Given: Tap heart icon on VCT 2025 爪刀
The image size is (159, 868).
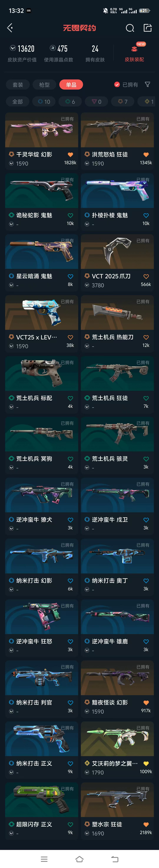Looking at the screenshot, I should tap(146, 276).
